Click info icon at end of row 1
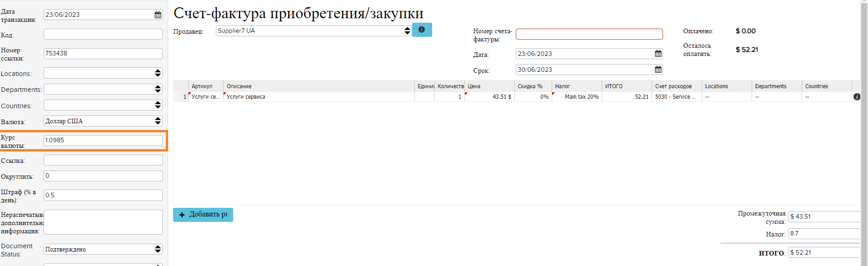Screen dimensions: 868x266 (857, 97)
